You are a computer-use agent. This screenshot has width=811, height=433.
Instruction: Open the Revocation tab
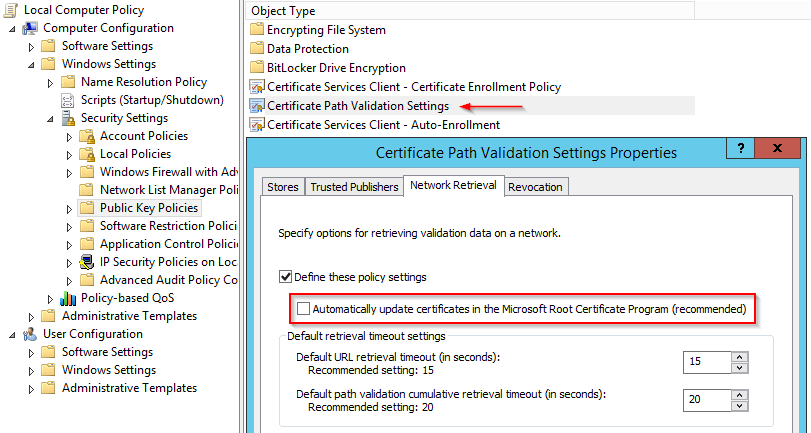coord(535,187)
